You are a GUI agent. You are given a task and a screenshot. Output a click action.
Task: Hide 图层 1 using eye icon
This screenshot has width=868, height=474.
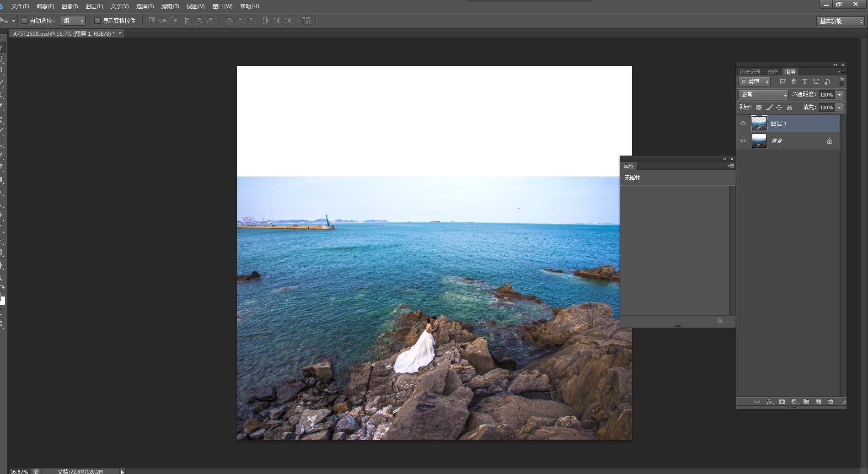[743, 123]
